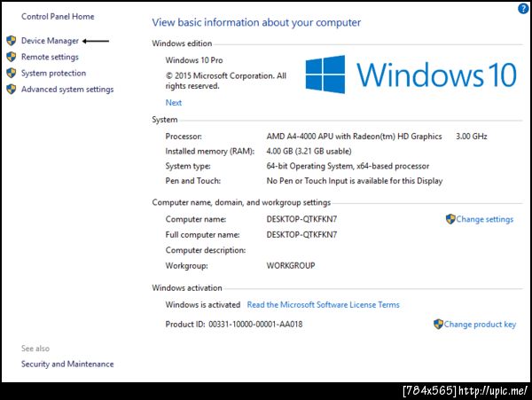This screenshot has height=400, width=532.
Task: Click the Windows 10 logo
Action: point(411,75)
